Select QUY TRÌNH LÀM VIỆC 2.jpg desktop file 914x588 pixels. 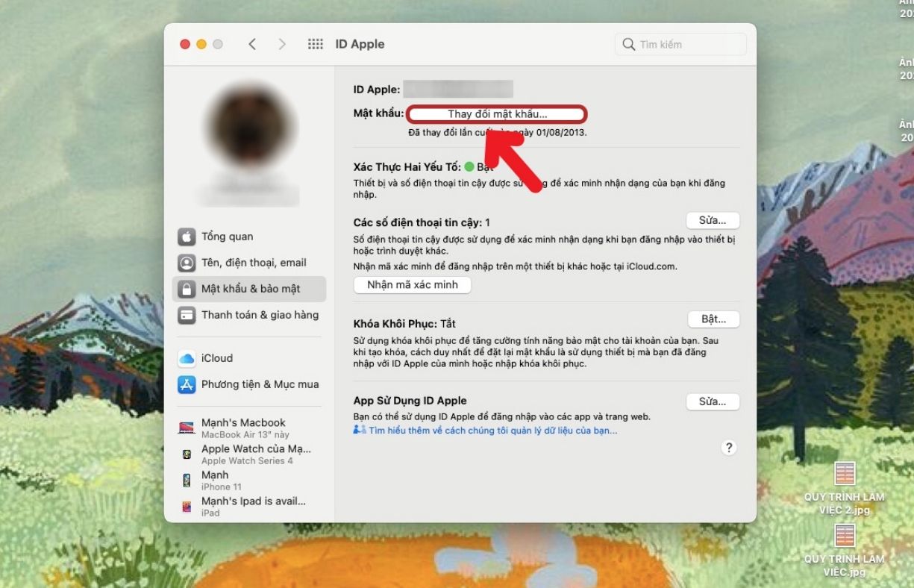(x=844, y=488)
